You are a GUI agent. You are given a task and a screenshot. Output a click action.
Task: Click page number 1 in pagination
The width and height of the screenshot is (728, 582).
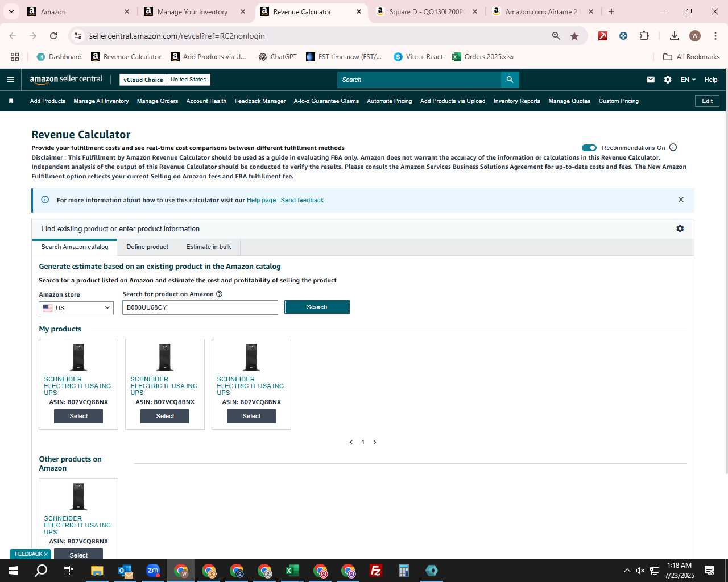point(363,442)
